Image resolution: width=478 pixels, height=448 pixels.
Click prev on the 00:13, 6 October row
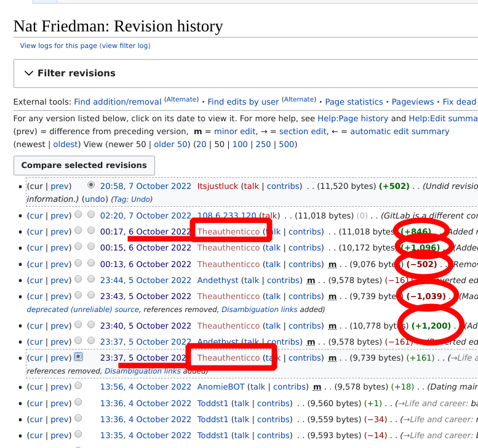pyautogui.click(x=60, y=265)
